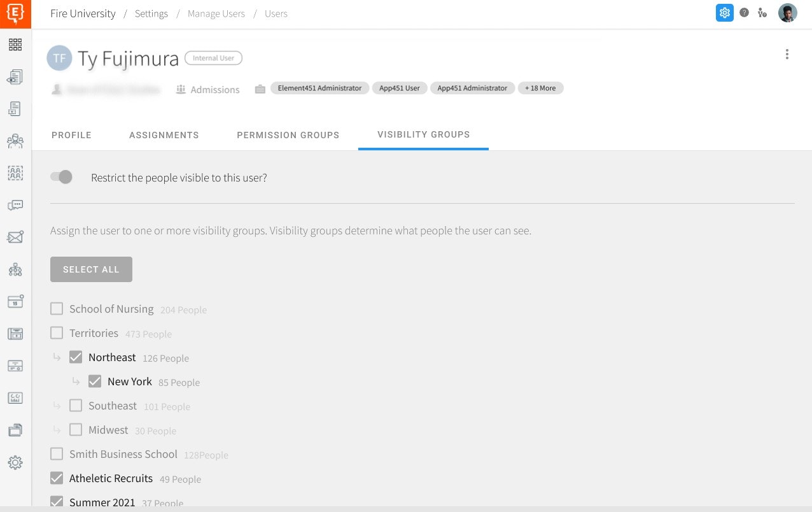Open the email envelope icon in sidebar
This screenshot has width=812, height=512.
point(15,238)
